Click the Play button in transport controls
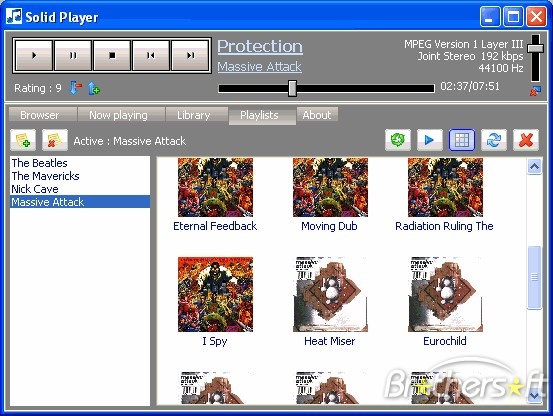 [34, 55]
